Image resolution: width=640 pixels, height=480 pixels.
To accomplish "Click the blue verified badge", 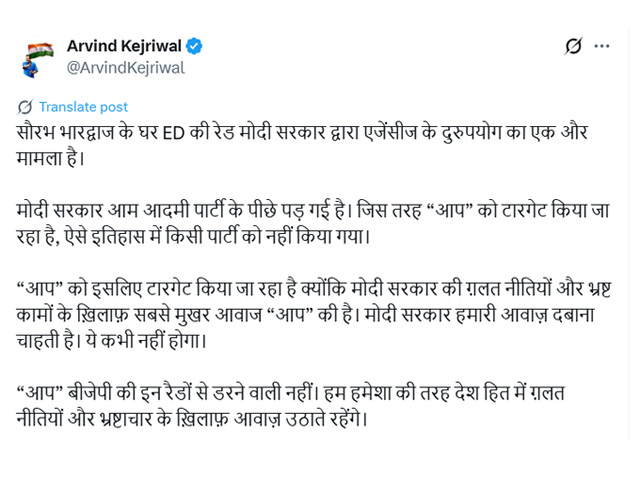I will point(193,46).
